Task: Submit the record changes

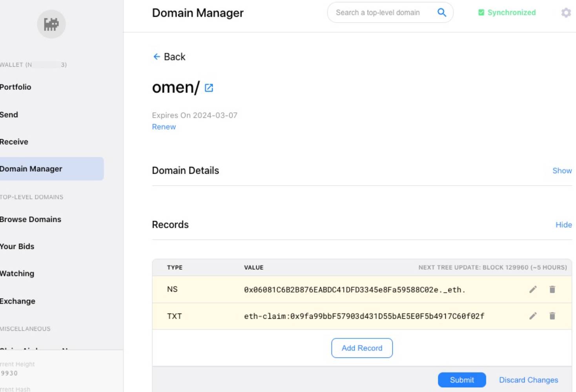Action: (462, 380)
